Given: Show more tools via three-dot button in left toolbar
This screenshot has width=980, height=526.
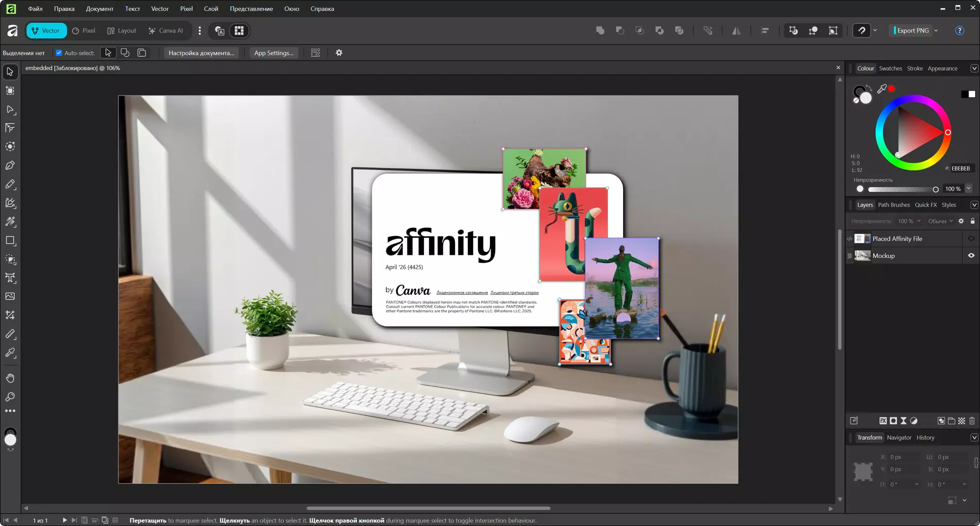Looking at the screenshot, I should coord(10,411).
